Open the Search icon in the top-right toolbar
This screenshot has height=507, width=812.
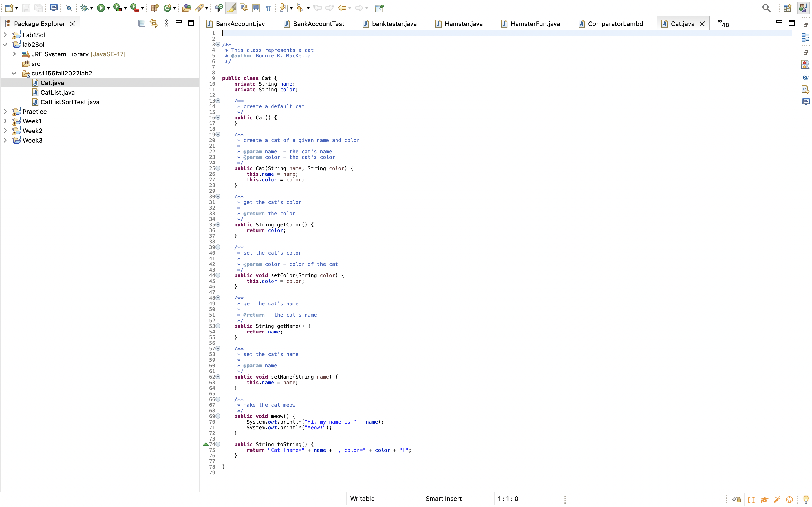point(766,8)
